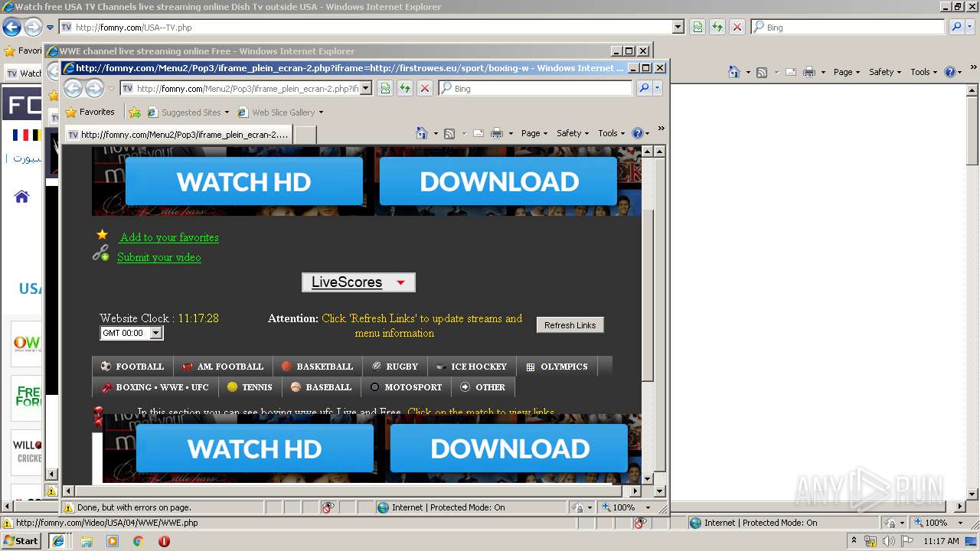Click Home icon in the front popup command bar
Image resolution: width=980 pixels, height=551 pixels.
pyautogui.click(x=422, y=133)
